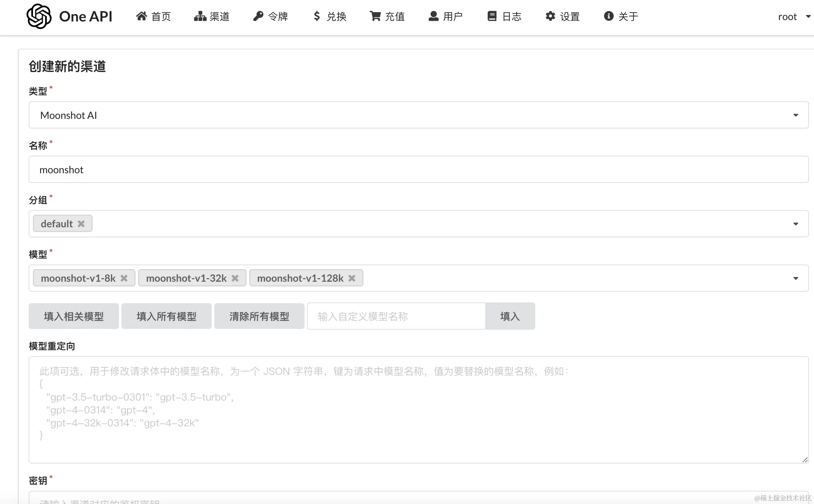This screenshot has height=504, width=814.
Task: Remove the moonshot-v1-8k model tag
Action: tap(124, 278)
